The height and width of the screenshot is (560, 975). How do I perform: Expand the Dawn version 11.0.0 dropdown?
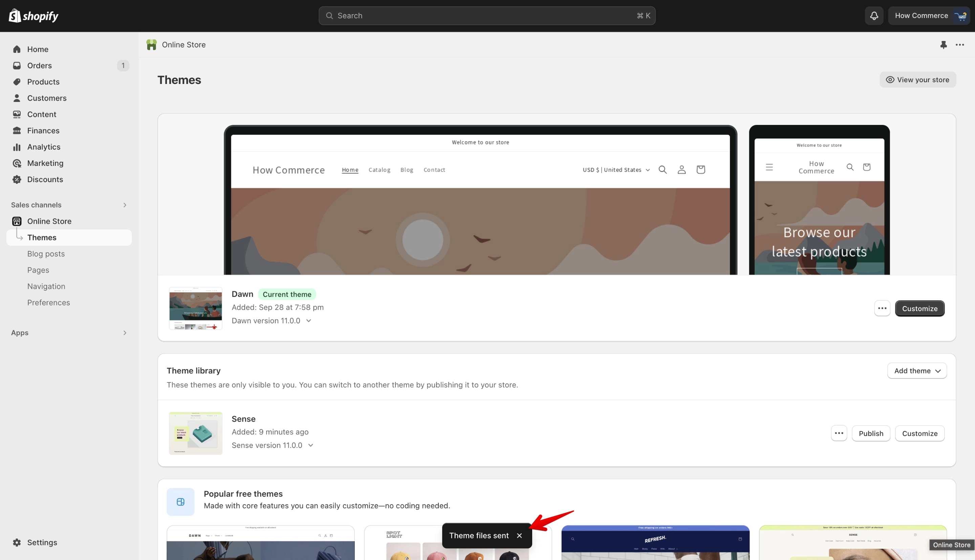point(272,321)
